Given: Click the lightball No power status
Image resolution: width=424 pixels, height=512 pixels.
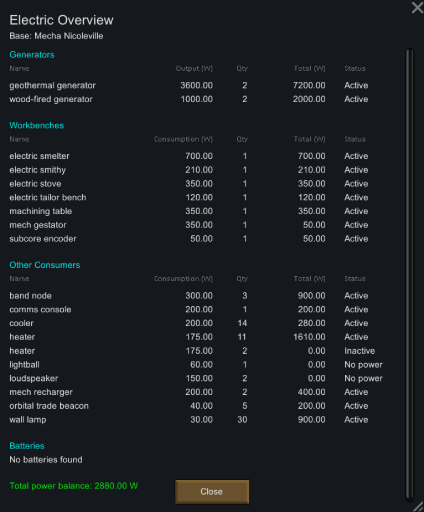Looking at the screenshot, I should [x=363, y=365].
